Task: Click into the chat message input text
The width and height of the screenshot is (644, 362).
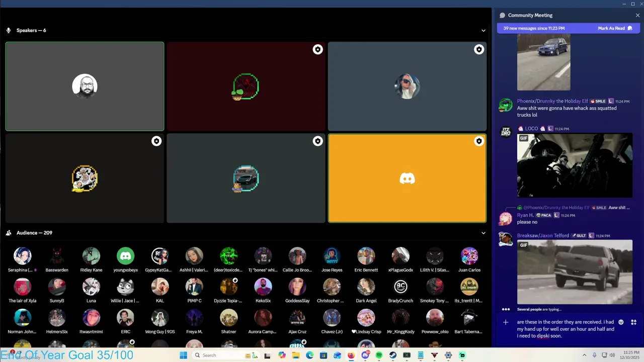Action: point(565,329)
